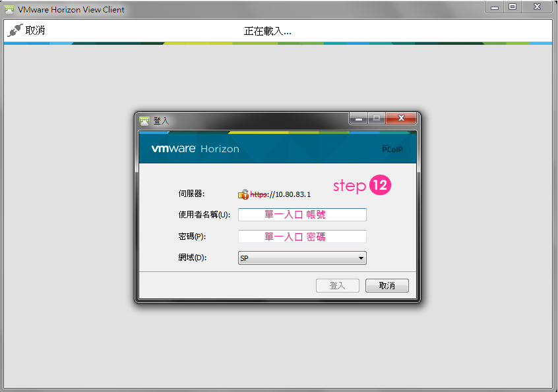558x392 pixels.
Task: Maximize the 登入 dialog window
Action: coord(377,119)
